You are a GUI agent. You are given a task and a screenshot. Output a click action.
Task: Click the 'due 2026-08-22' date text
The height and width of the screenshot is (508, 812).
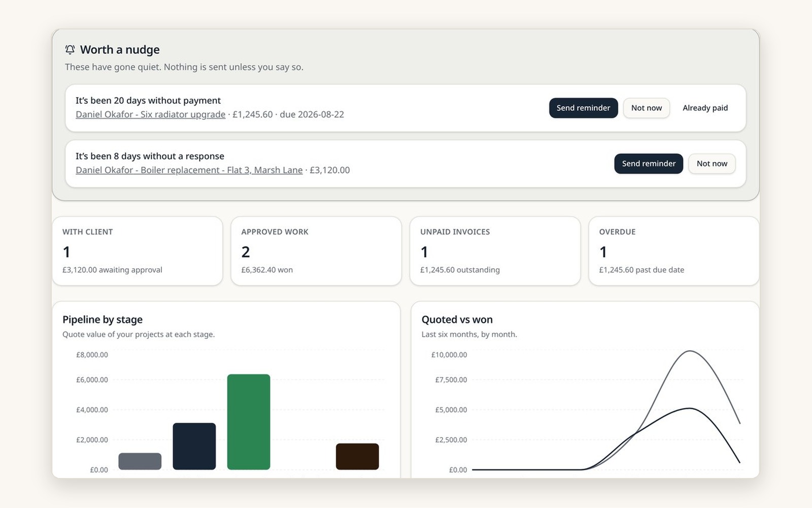(x=312, y=114)
